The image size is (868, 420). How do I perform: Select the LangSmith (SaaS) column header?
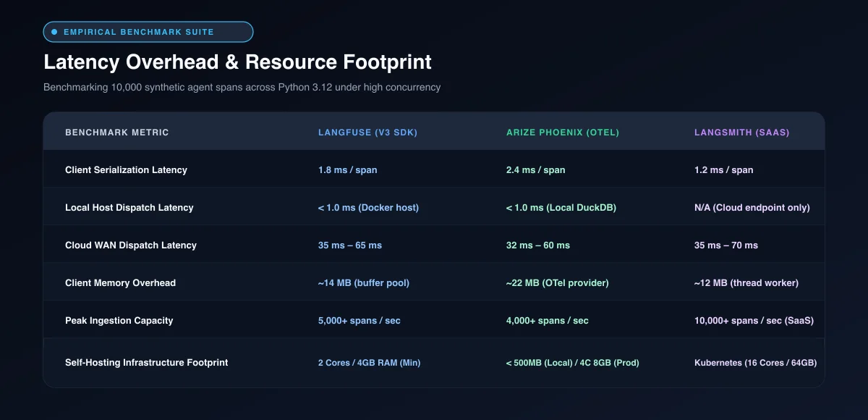(x=742, y=133)
